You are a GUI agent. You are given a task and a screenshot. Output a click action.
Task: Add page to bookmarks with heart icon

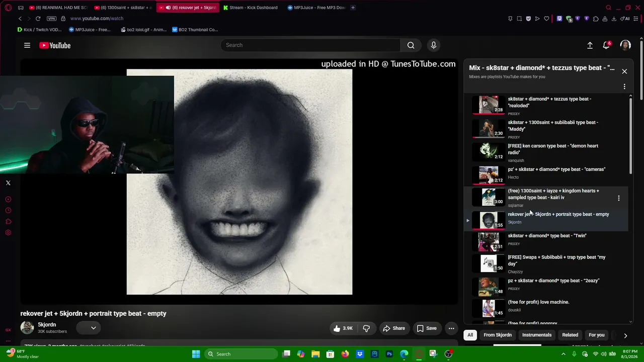click(546, 19)
